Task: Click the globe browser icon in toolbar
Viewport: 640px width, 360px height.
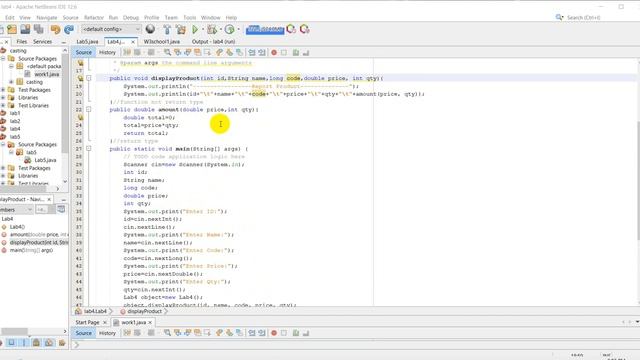Action: click(150, 29)
